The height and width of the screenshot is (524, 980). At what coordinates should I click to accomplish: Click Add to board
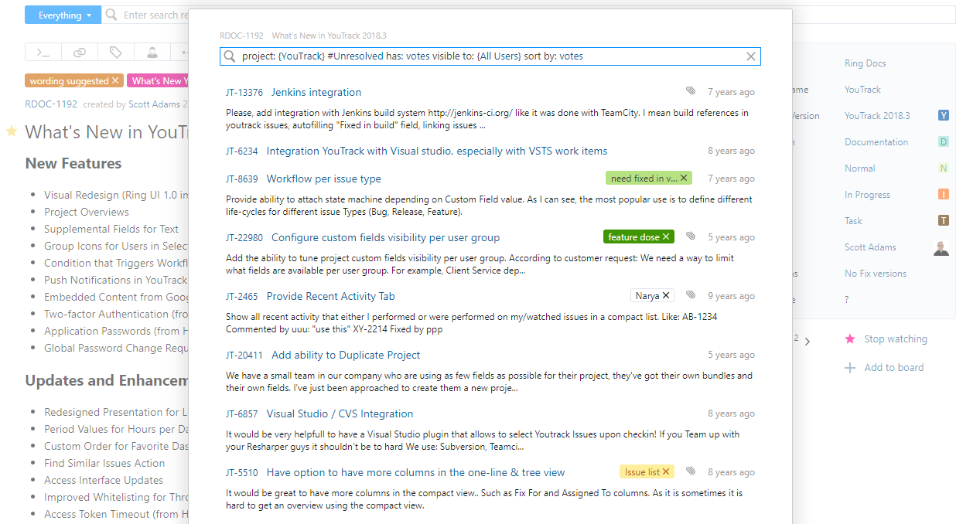pos(893,367)
